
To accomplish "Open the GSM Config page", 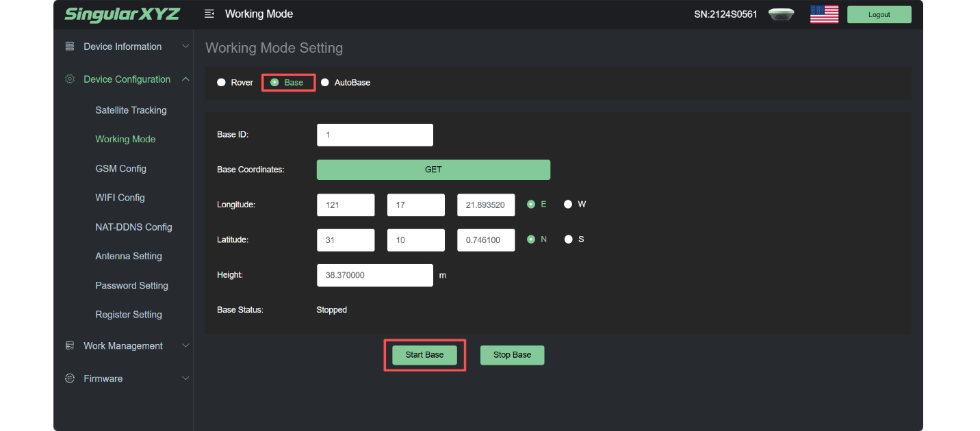I will (120, 168).
